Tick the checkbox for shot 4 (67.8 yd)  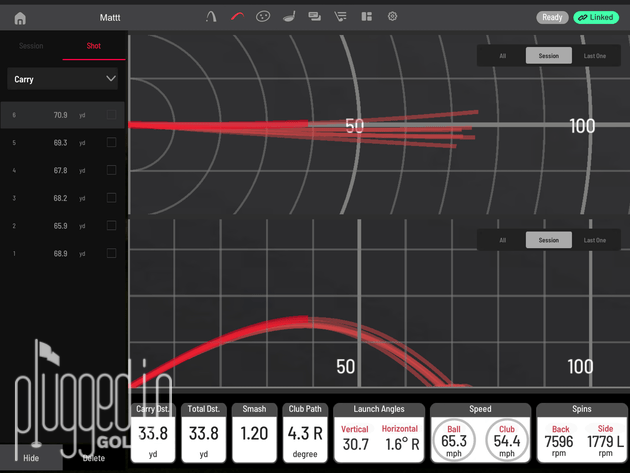(x=111, y=170)
